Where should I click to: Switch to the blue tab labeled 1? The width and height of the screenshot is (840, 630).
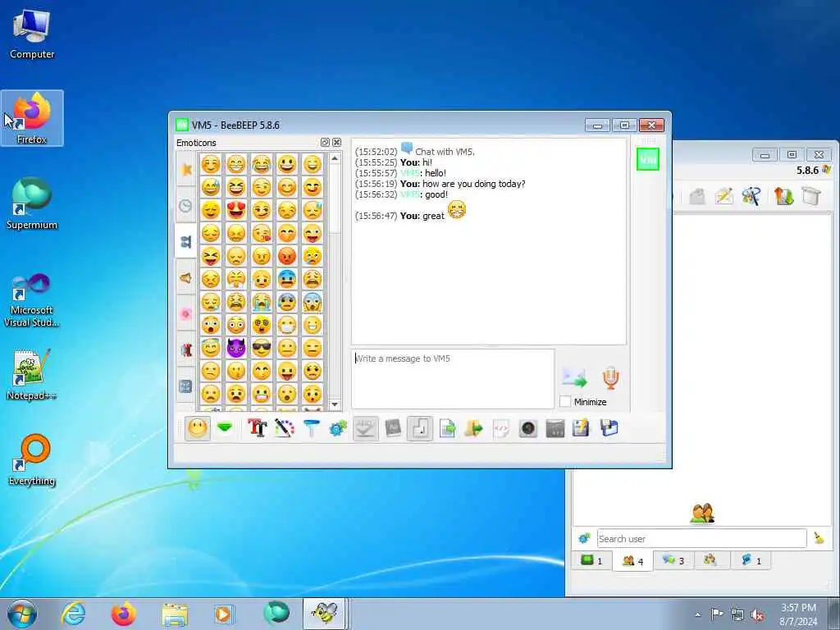[x=751, y=560]
